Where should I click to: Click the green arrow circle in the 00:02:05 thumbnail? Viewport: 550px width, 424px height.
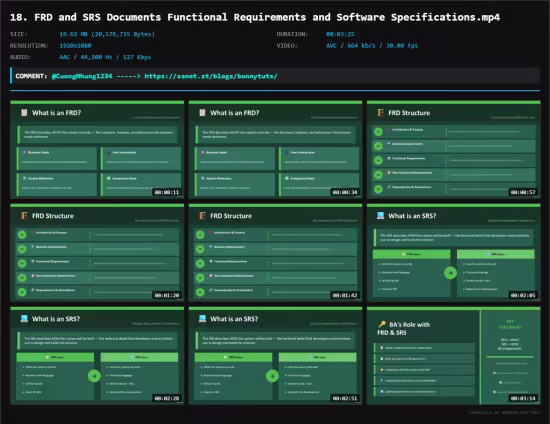(450, 273)
